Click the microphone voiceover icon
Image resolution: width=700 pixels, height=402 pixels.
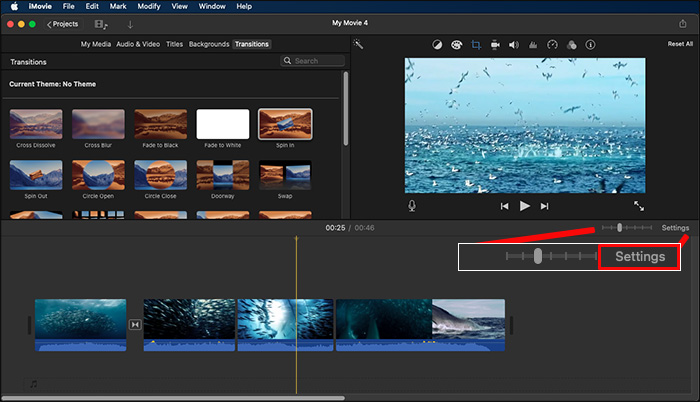(x=412, y=205)
